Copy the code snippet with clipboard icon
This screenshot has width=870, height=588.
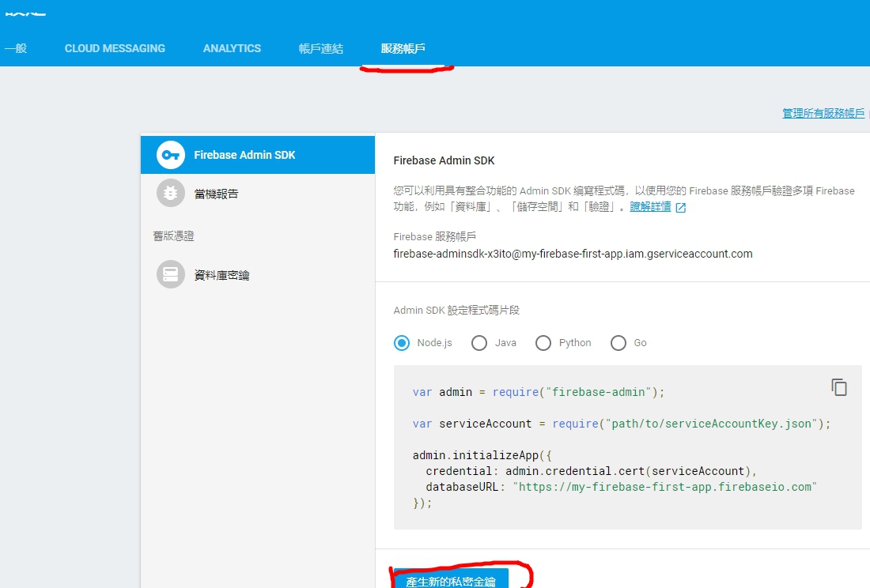(839, 386)
